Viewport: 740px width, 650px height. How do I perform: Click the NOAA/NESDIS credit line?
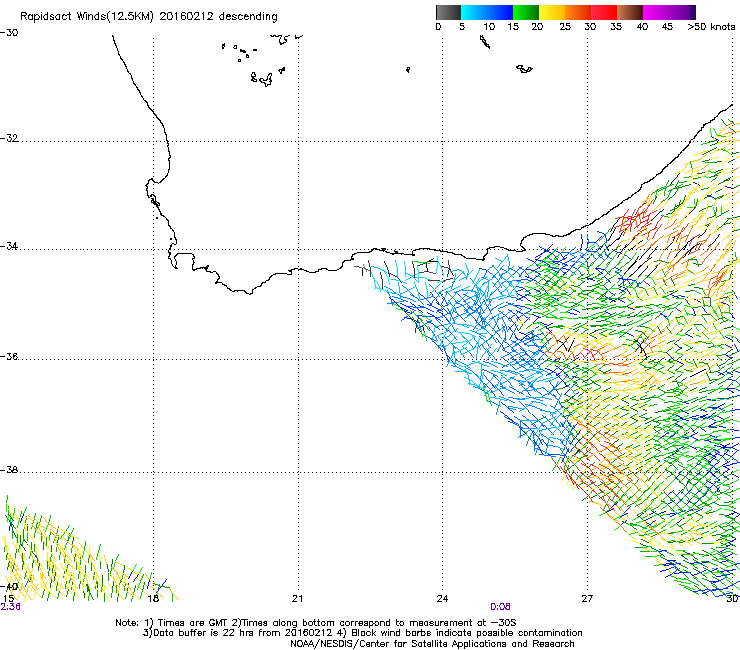point(432,644)
